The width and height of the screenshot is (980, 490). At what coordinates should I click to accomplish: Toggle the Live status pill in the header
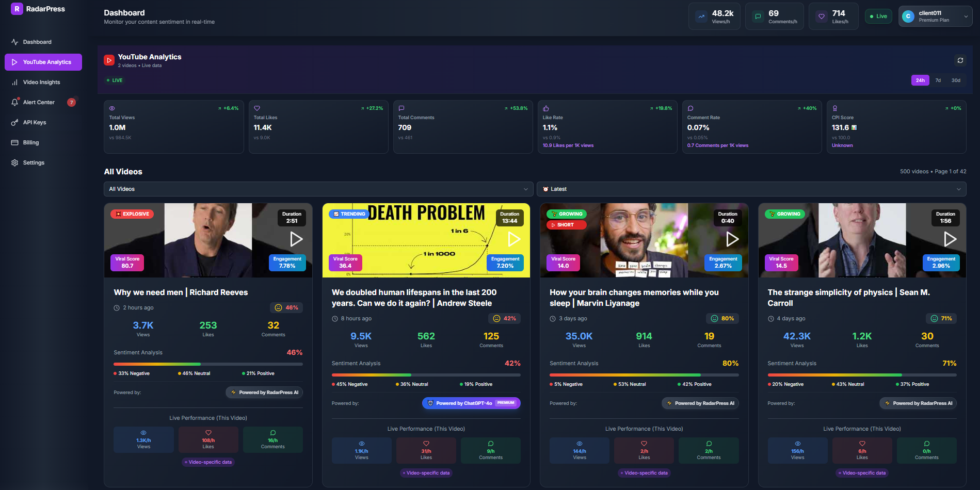coord(878,16)
